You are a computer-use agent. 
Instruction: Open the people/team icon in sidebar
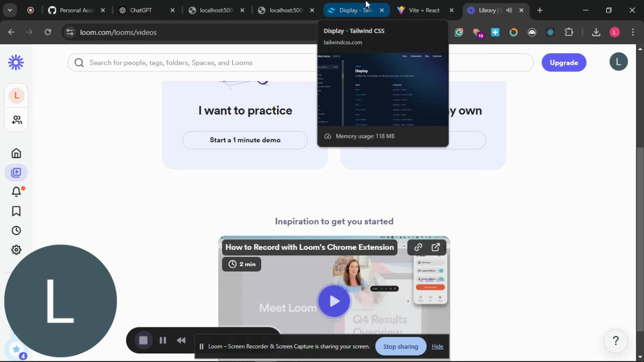point(17,120)
